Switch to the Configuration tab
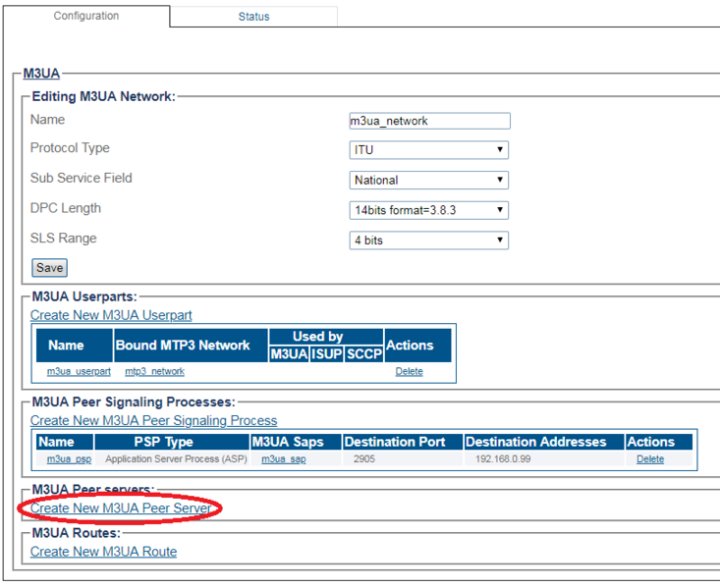Screen dimensions: 720x588 86,16
